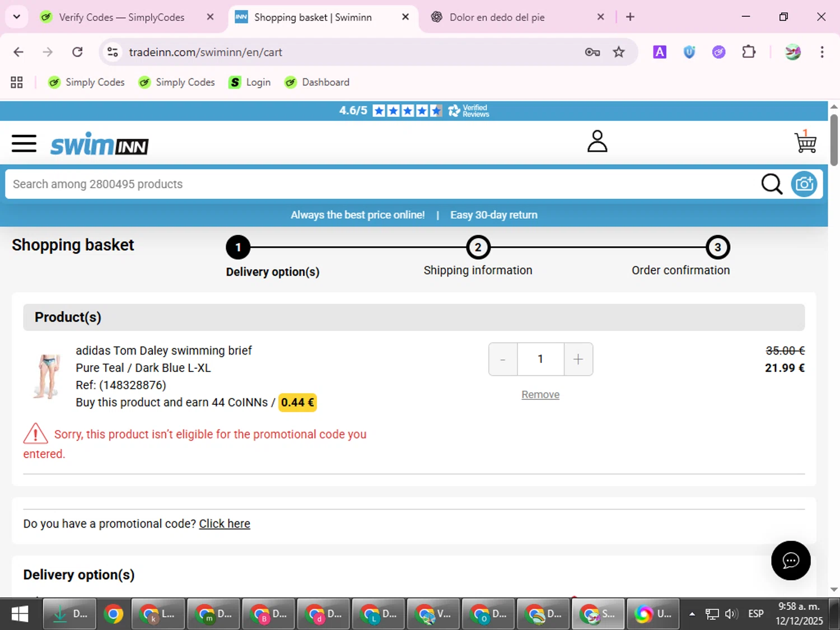The height and width of the screenshot is (630, 840).
Task: Click the struck-through 35.00 € price
Action: click(x=785, y=351)
